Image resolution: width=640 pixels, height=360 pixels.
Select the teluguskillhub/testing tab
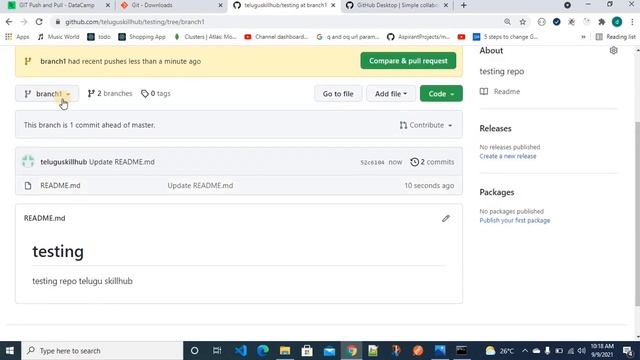(284, 5)
